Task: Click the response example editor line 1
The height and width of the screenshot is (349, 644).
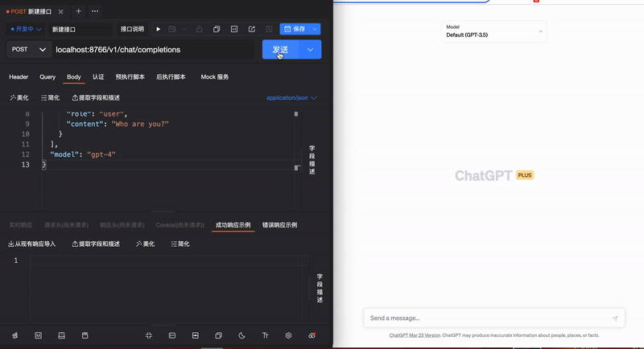Action: 168,261
